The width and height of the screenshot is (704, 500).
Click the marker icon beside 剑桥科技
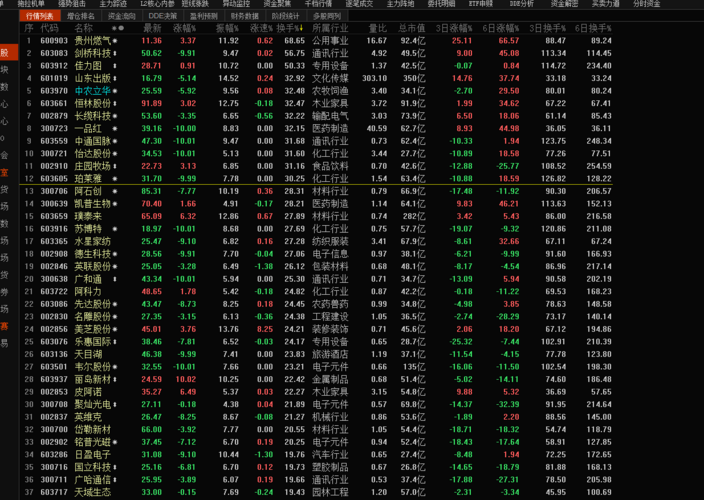pos(115,53)
